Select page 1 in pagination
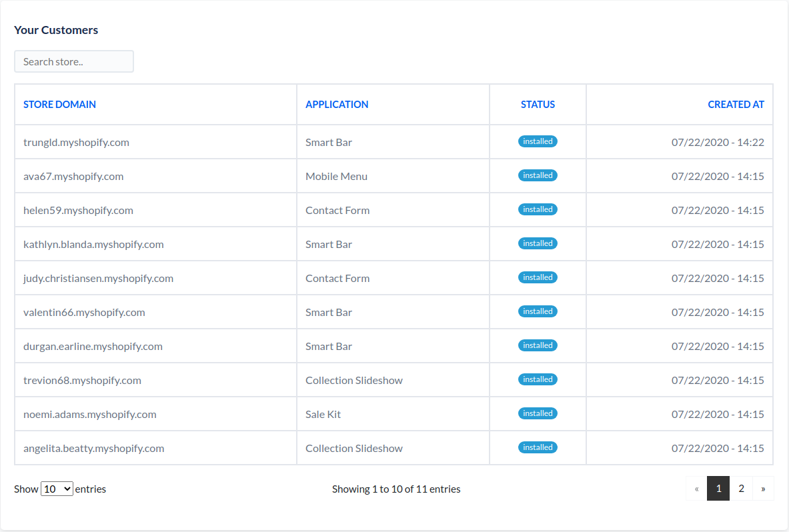This screenshot has width=789, height=532. tap(718, 489)
